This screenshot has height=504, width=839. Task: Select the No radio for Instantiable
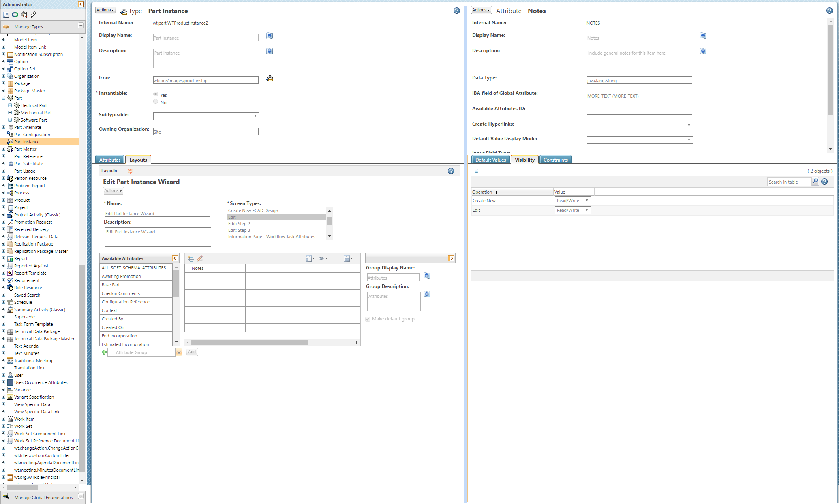coord(156,101)
